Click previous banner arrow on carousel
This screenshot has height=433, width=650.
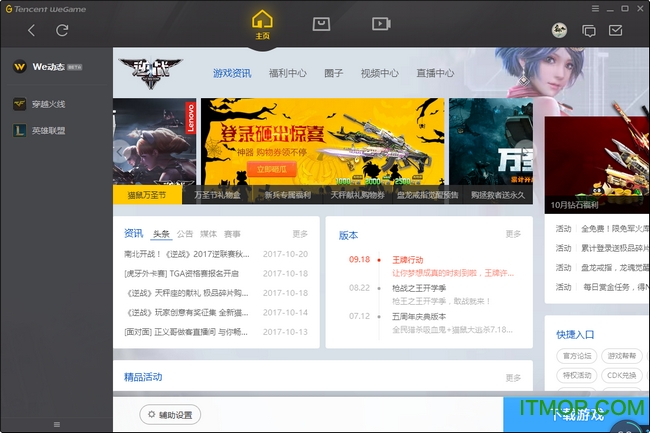[x=120, y=152]
